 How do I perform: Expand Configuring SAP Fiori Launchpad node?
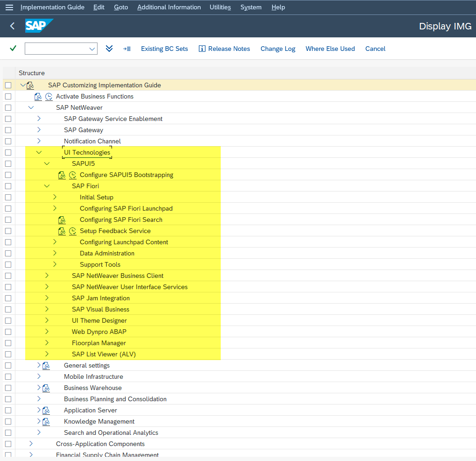(x=55, y=208)
